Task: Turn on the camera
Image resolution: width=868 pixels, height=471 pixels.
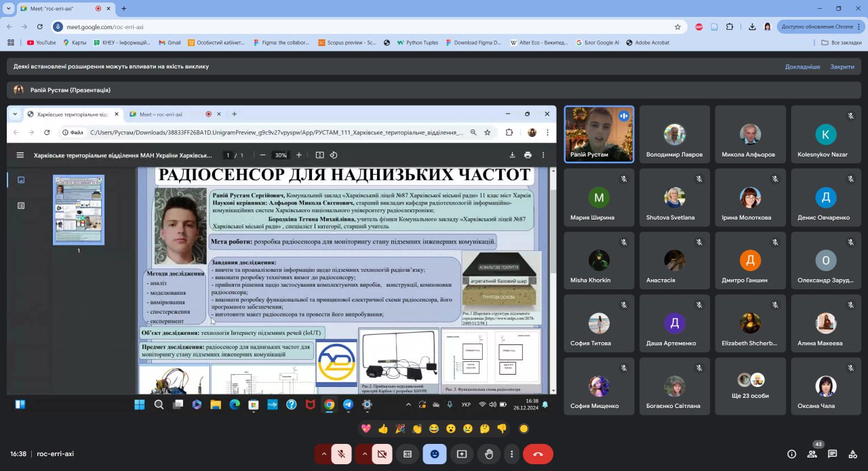Action: pos(382,454)
